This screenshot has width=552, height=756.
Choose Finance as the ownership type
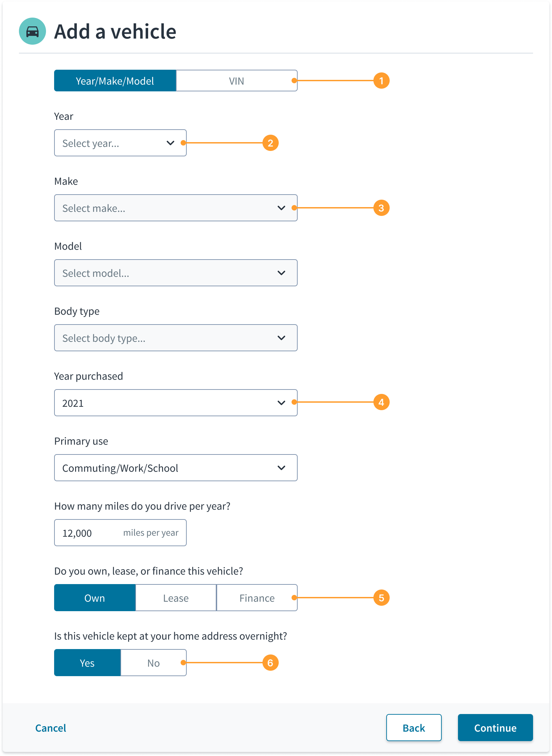[x=257, y=598]
